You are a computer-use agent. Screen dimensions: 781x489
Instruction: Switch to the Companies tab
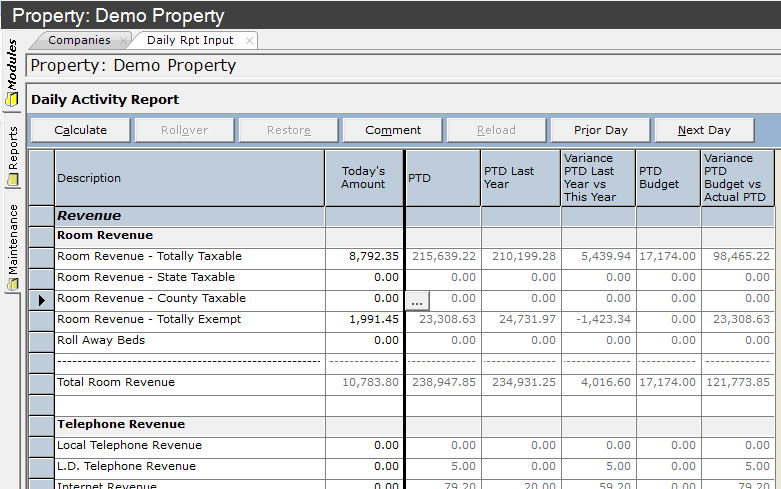pyautogui.click(x=79, y=41)
